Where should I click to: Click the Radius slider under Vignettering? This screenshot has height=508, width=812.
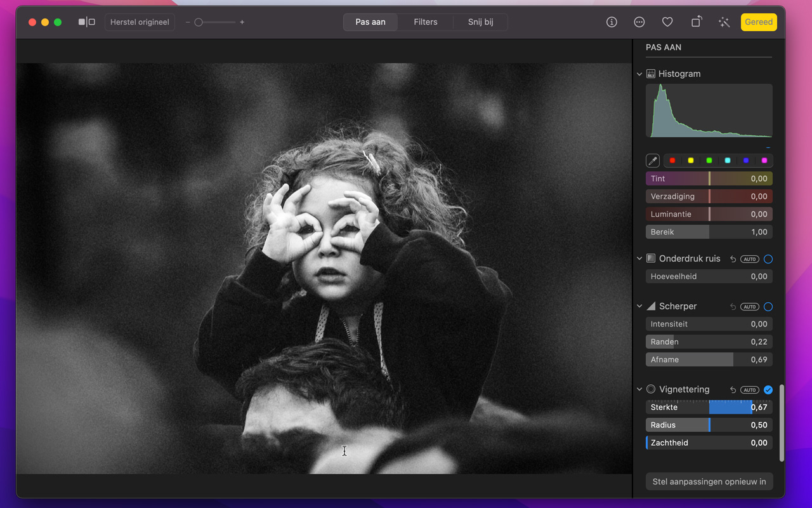coord(709,425)
